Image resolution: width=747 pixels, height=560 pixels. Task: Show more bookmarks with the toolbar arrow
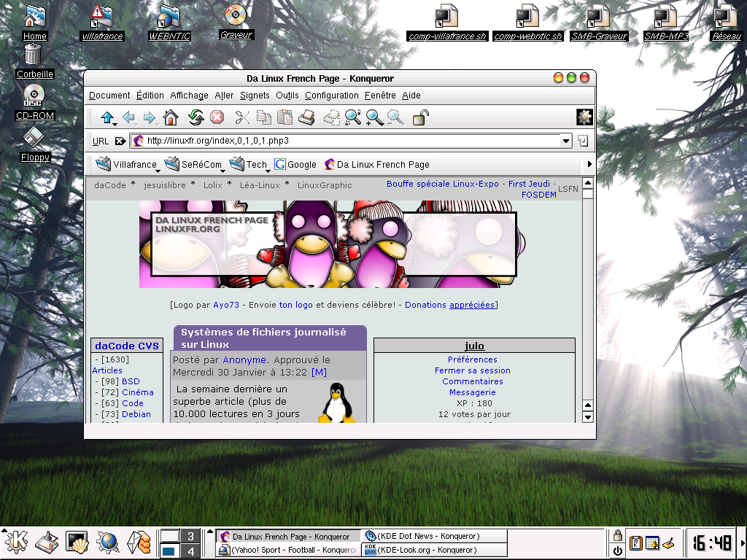[x=589, y=164]
